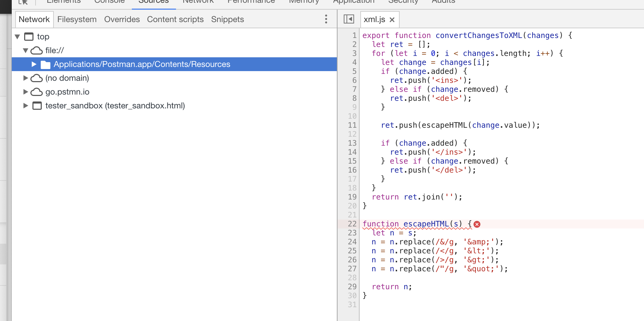Expand the tester_sandbox node
644x321 pixels.
[x=26, y=106]
